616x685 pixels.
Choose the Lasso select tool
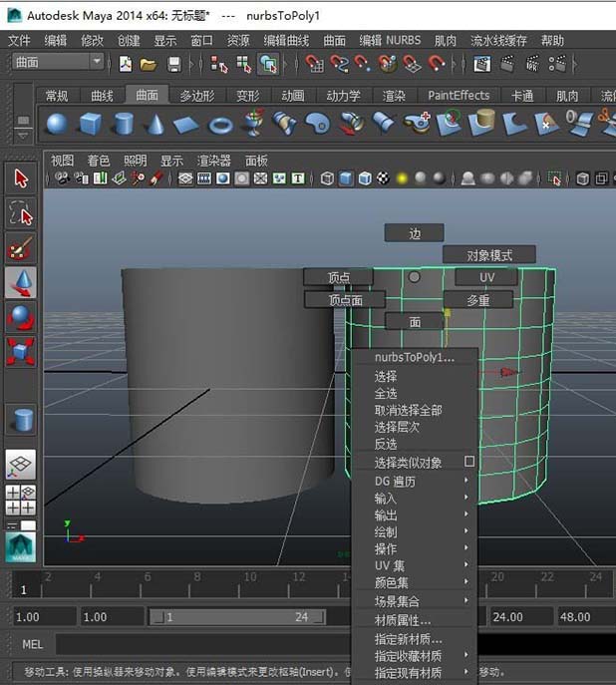pyautogui.click(x=21, y=213)
